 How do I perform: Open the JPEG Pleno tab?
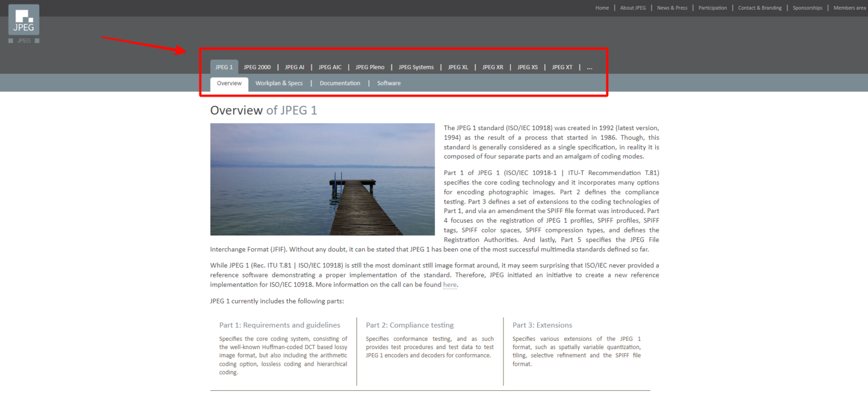pos(370,67)
